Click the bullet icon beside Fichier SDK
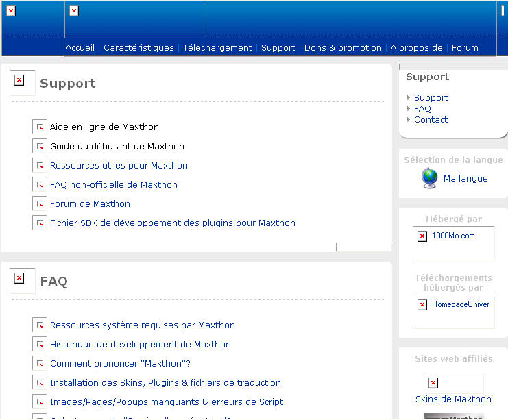The image size is (508, 420). [40, 223]
